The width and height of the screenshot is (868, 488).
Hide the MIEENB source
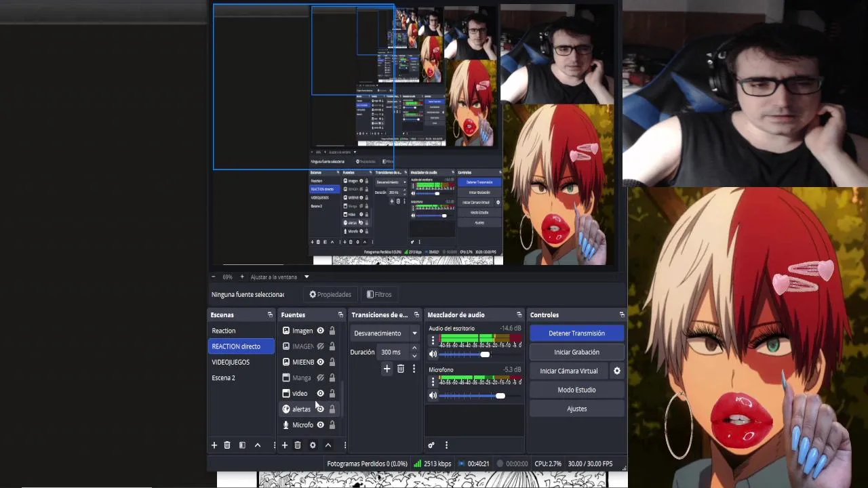click(x=321, y=362)
